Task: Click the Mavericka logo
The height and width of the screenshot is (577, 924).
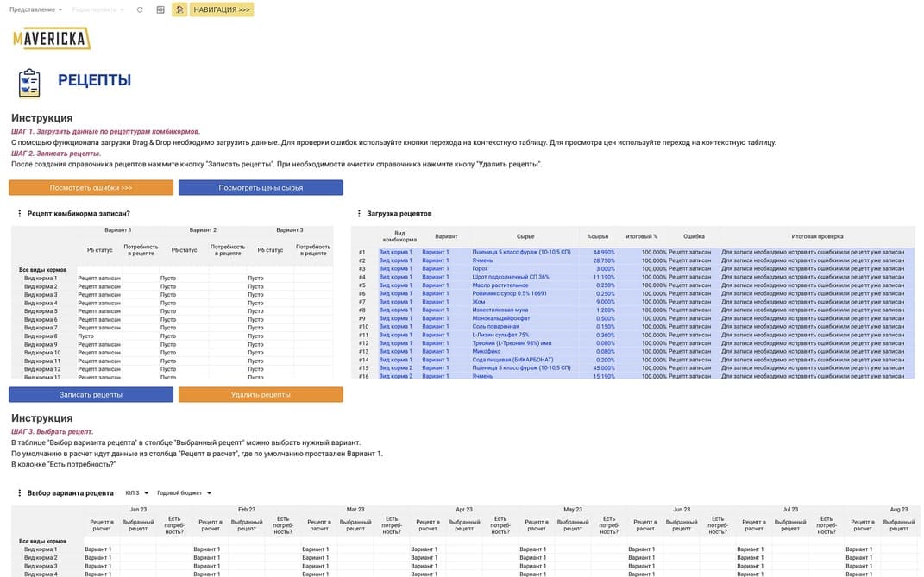Action: (52, 38)
